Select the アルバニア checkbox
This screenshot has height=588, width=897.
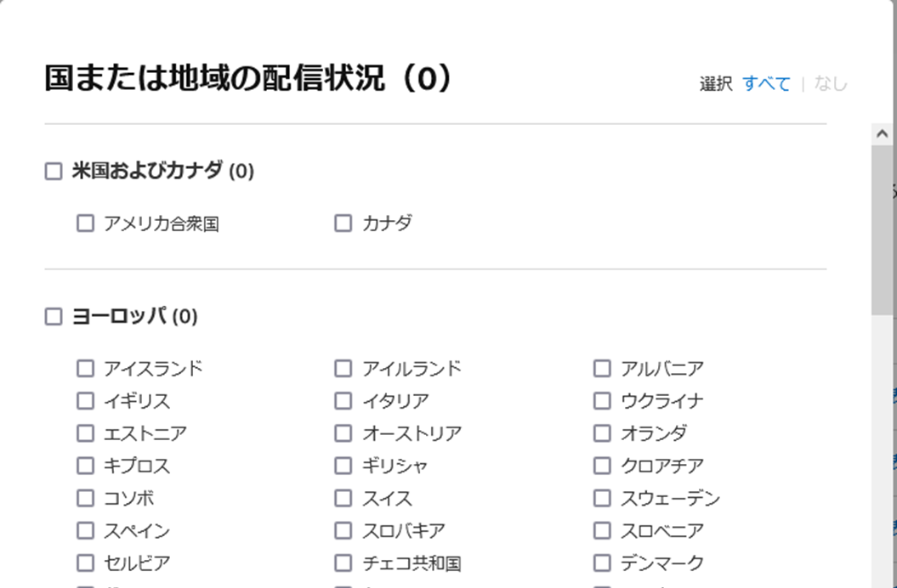(x=602, y=369)
